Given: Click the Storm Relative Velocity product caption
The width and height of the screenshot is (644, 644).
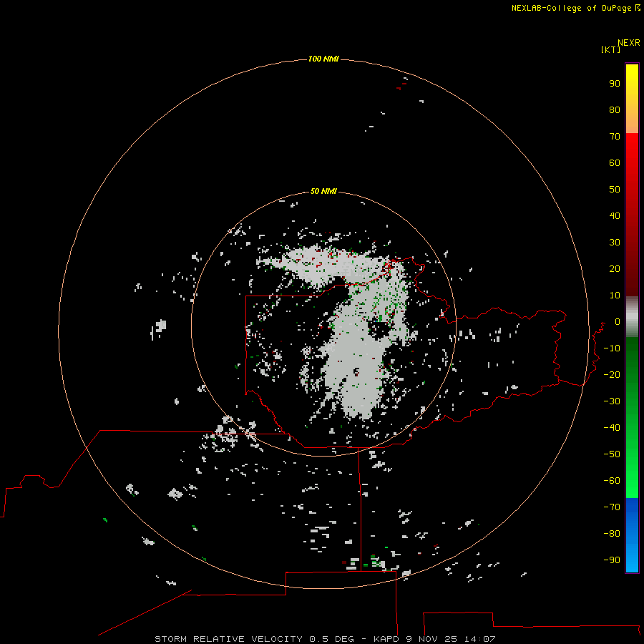Looking at the screenshot, I should (325, 639).
